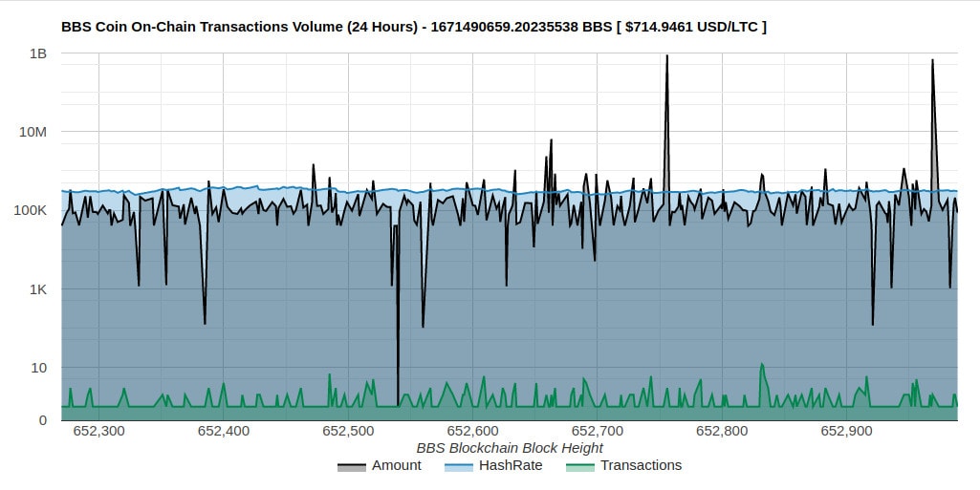Click the 652,300 x-axis tick label
Image resolution: width=980 pixels, height=490 pixels.
(x=98, y=431)
